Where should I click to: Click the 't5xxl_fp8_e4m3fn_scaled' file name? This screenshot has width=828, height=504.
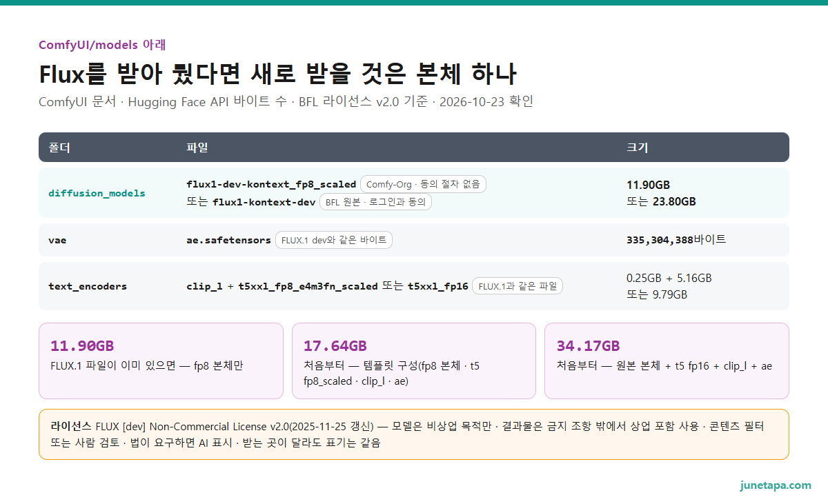[x=308, y=285]
